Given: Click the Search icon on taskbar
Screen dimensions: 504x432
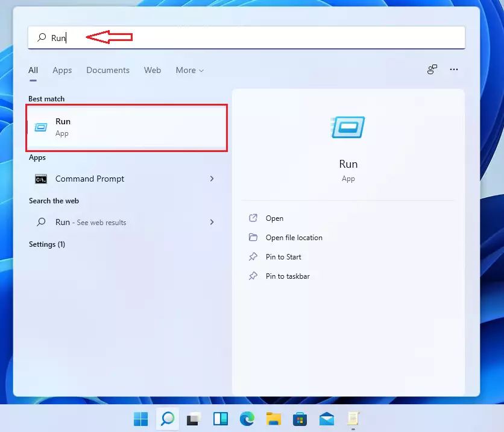Looking at the screenshot, I should point(168,419).
